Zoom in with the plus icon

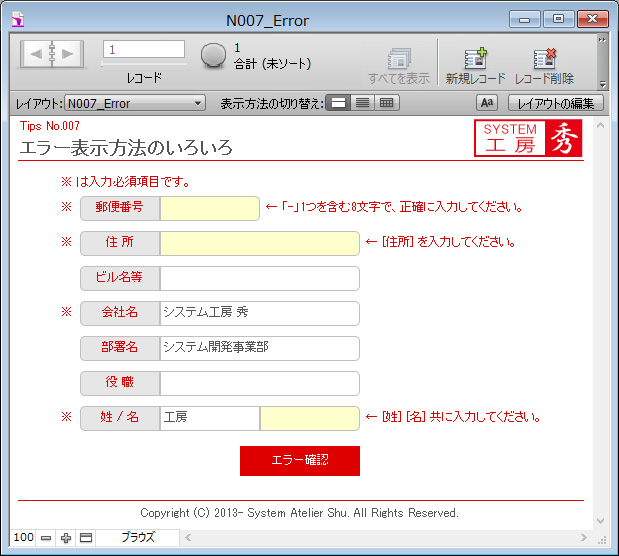coord(66,538)
